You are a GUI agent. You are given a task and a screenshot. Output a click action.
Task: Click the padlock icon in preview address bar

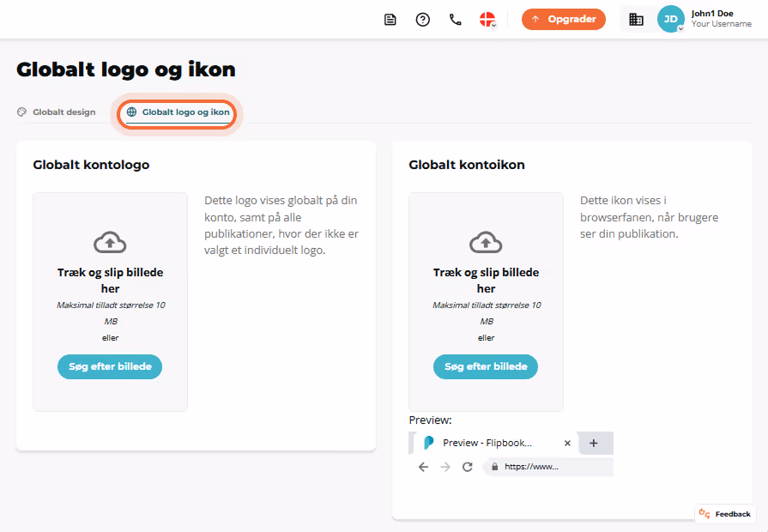point(494,467)
